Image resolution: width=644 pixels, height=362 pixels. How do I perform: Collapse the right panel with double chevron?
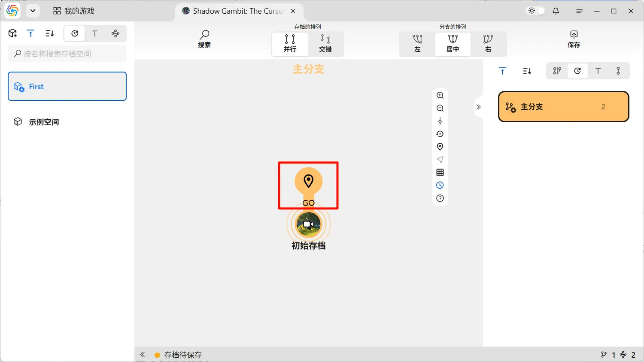pos(478,107)
